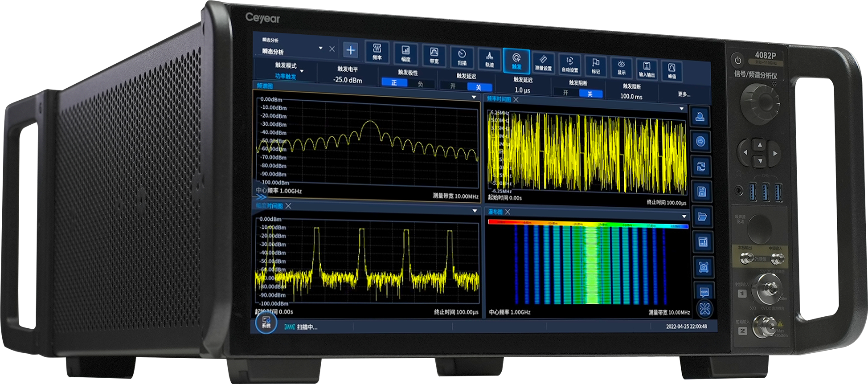
Task: Select the 频谱图 spectrum pane tab
Action: pos(264,86)
